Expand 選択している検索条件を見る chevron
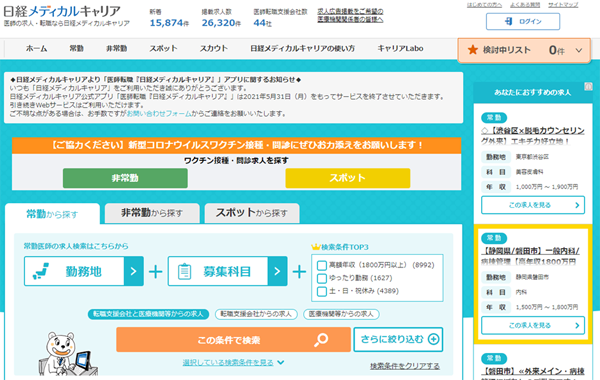Screen dimensions: 600x380 pyautogui.click(x=281, y=362)
